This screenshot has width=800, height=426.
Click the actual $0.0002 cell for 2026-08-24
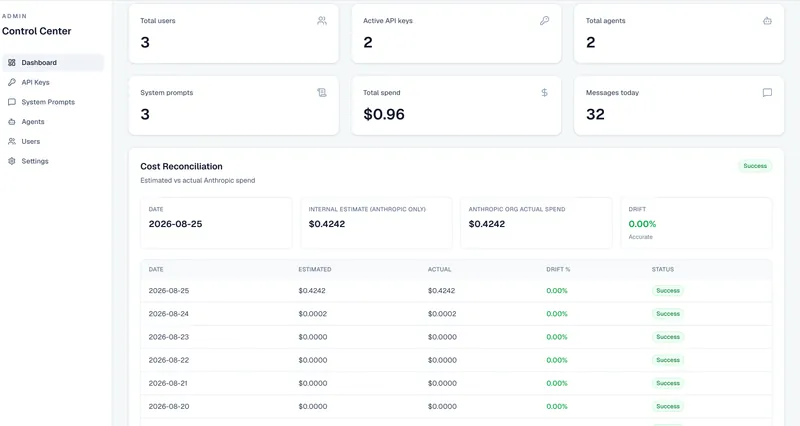(442, 314)
